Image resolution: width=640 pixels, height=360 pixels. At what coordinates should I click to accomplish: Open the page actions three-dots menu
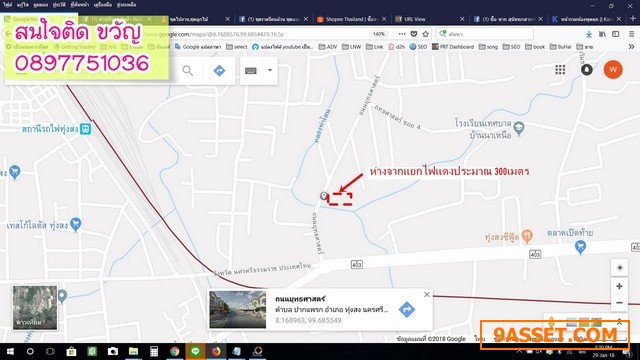click(402, 34)
